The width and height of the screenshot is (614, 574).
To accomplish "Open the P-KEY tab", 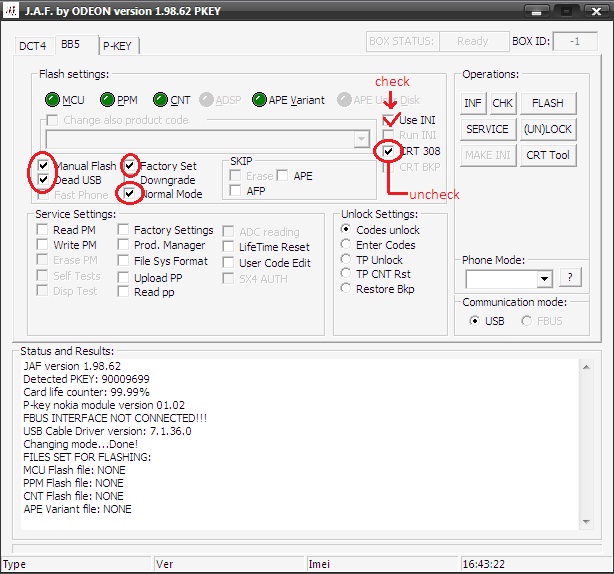I will [x=117, y=46].
